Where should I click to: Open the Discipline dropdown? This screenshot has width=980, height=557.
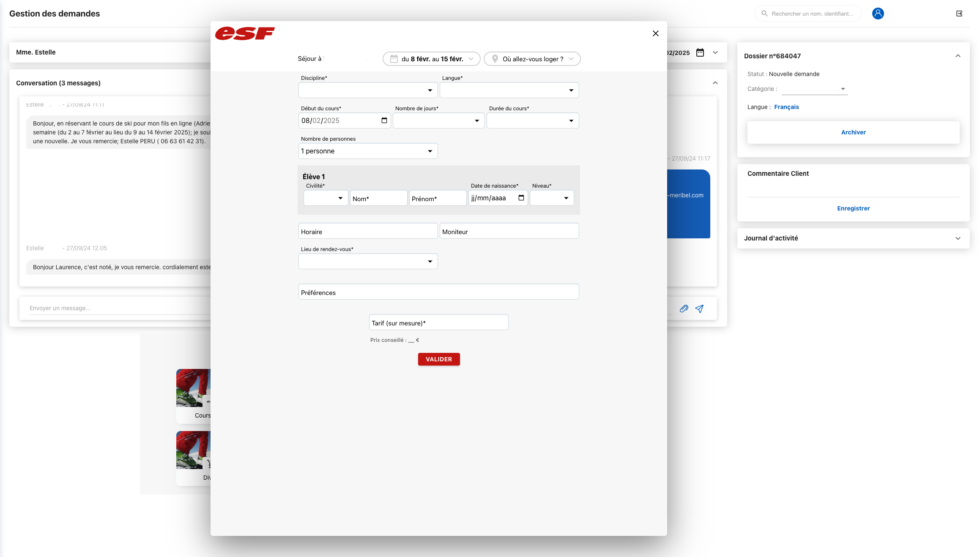tap(368, 90)
